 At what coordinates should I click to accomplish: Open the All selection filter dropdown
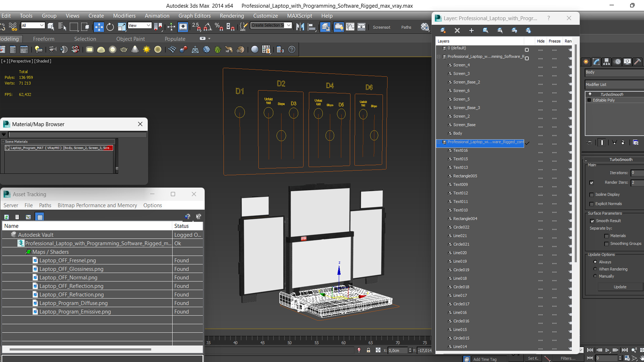33,25
